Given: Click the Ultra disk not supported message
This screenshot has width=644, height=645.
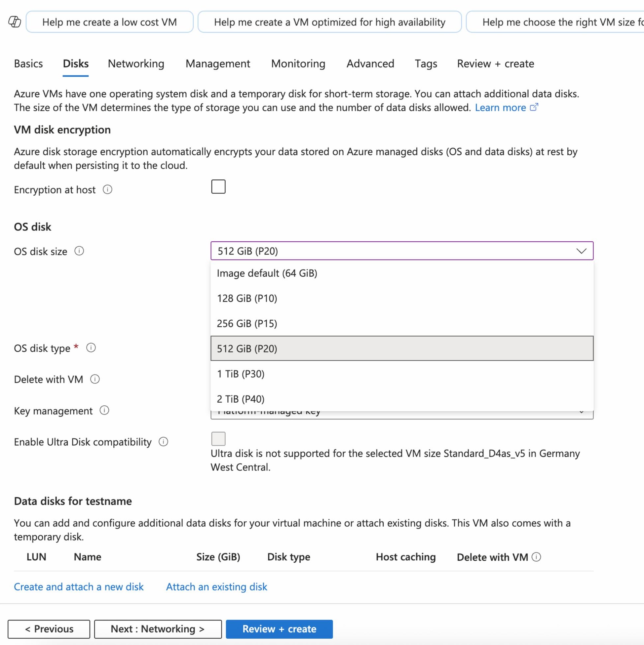Looking at the screenshot, I should pos(395,460).
